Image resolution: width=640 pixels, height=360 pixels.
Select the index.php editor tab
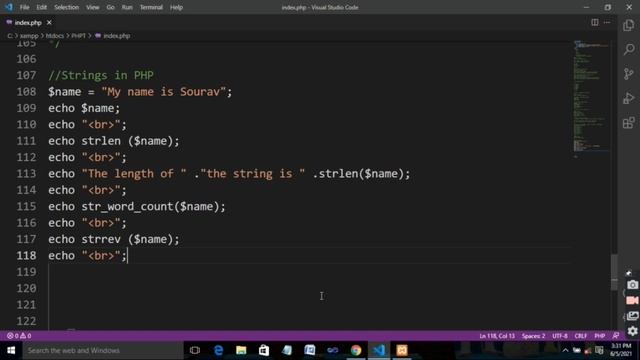[x=28, y=22]
